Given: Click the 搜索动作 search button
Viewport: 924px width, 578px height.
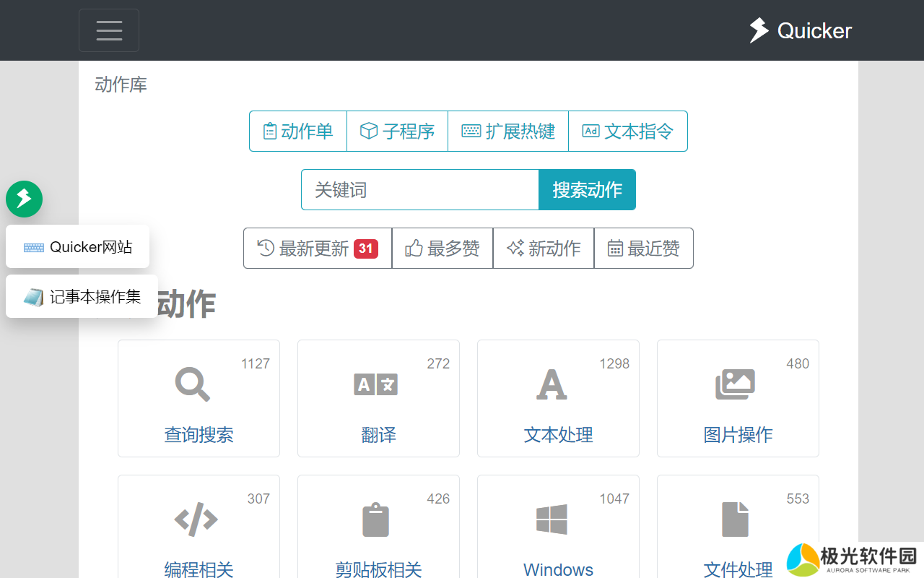Looking at the screenshot, I should 587,190.
